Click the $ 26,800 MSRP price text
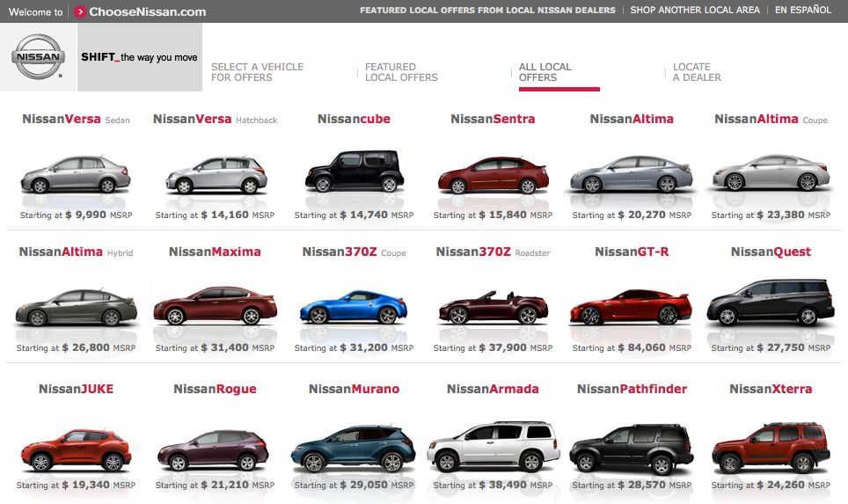The width and height of the screenshot is (848, 504). click(99, 347)
